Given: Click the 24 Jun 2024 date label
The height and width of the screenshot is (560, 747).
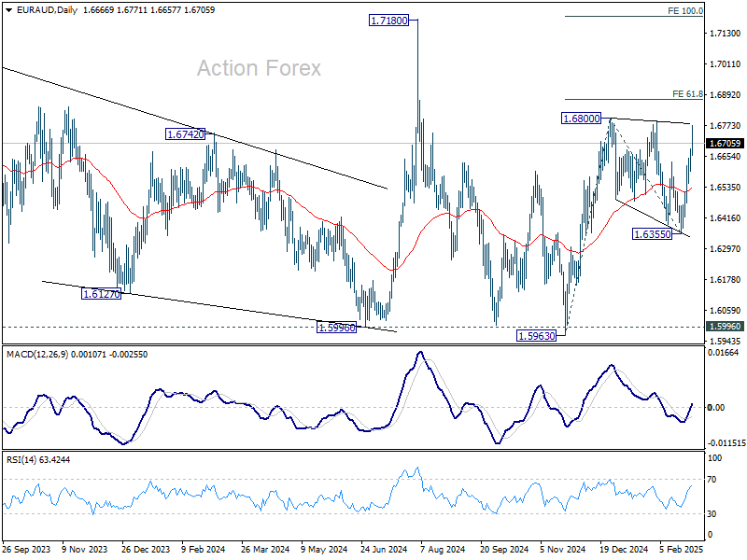Looking at the screenshot, I should point(384,549).
